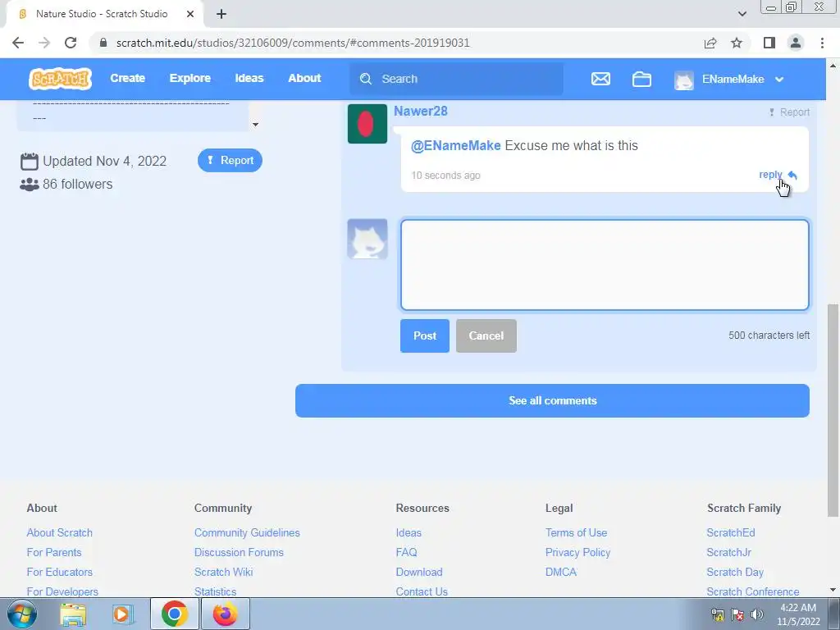The height and width of the screenshot is (630, 840).
Task: Click the search magnifier icon
Action: pos(366,79)
